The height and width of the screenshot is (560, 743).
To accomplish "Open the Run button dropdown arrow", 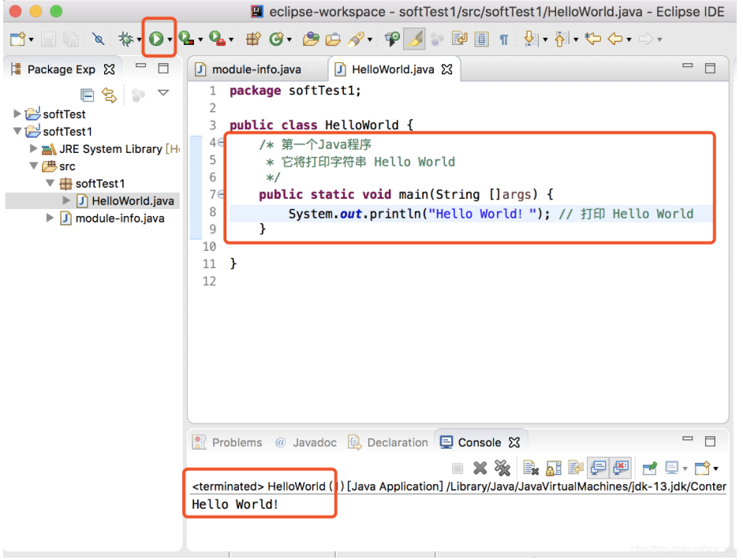I will pos(170,39).
